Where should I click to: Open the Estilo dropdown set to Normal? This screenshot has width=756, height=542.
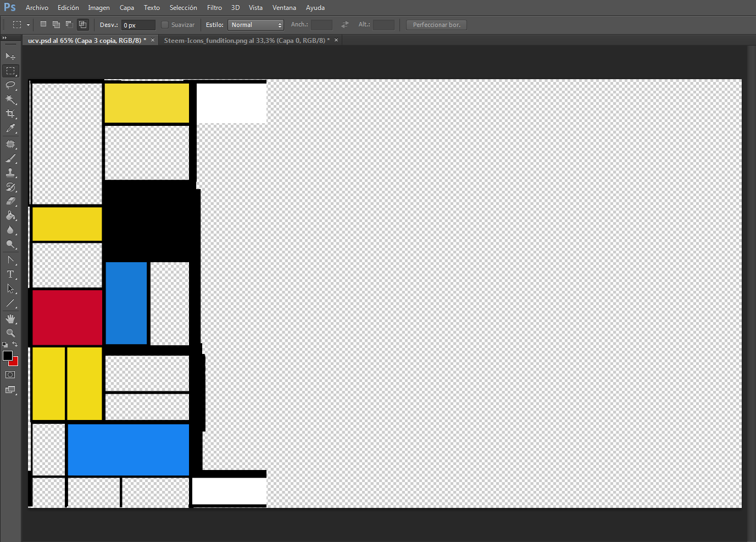255,25
